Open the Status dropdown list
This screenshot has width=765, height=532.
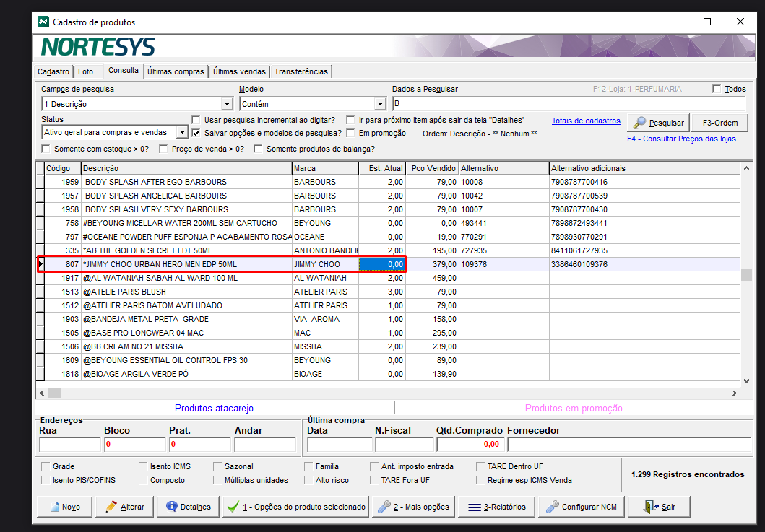(182, 132)
